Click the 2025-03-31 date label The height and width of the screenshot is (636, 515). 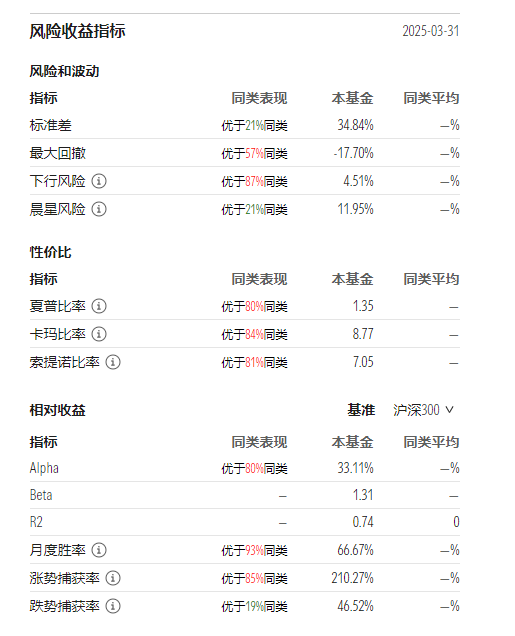(431, 31)
